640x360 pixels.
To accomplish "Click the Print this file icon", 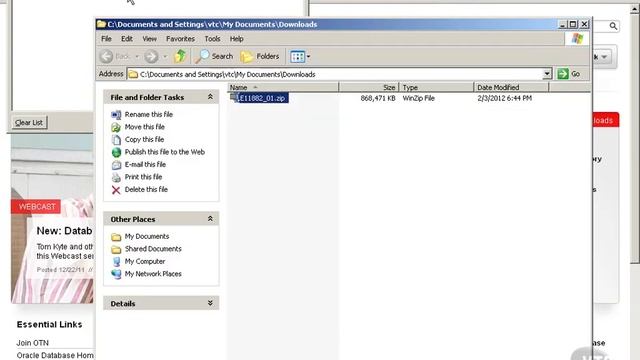I will tap(116, 177).
